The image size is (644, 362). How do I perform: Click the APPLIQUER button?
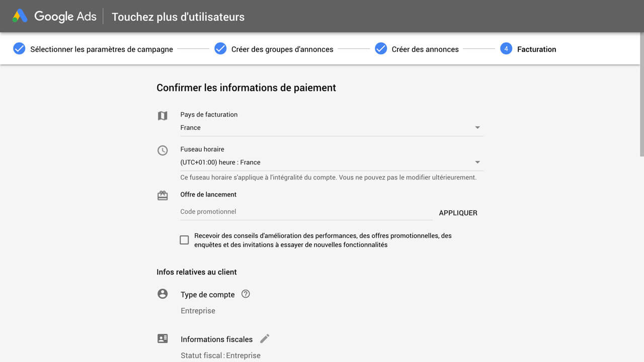[x=458, y=213]
